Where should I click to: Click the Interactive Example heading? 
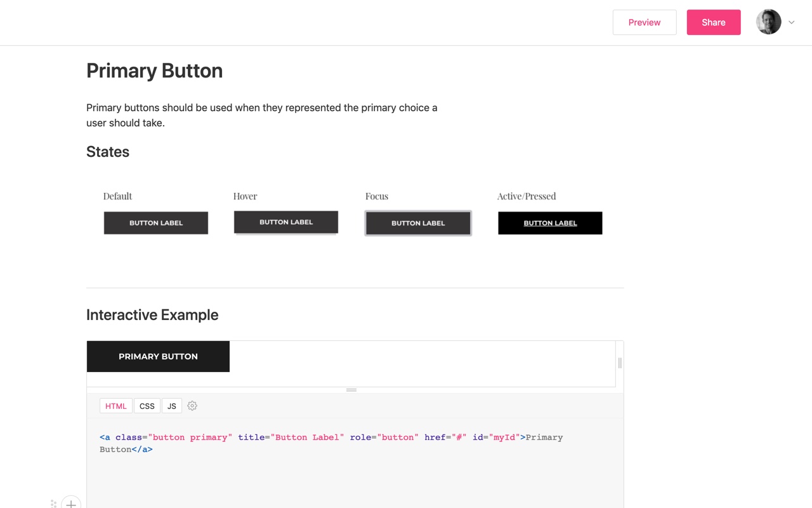coord(152,315)
